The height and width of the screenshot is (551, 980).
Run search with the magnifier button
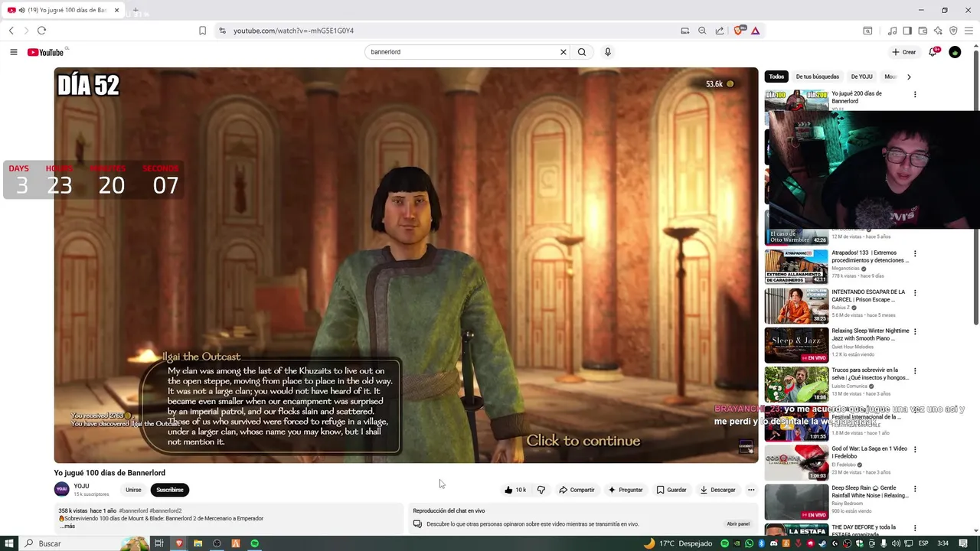[582, 52]
